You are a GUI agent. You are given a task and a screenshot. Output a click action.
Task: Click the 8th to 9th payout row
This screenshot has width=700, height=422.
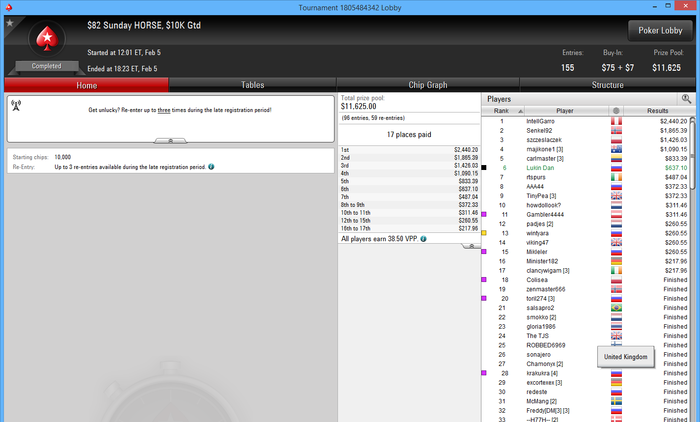pyautogui.click(x=409, y=205)
